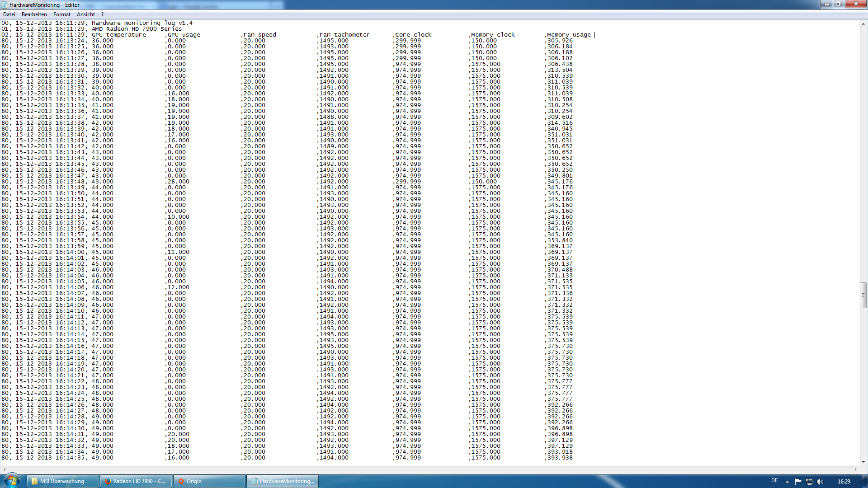
Task: Click the network tray icon
Action: pos(809,482)
